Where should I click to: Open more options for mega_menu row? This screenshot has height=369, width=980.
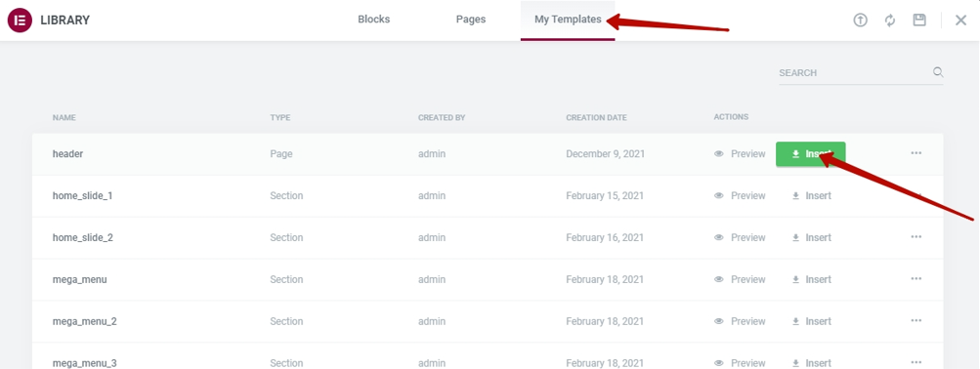(x=916, y=278)
